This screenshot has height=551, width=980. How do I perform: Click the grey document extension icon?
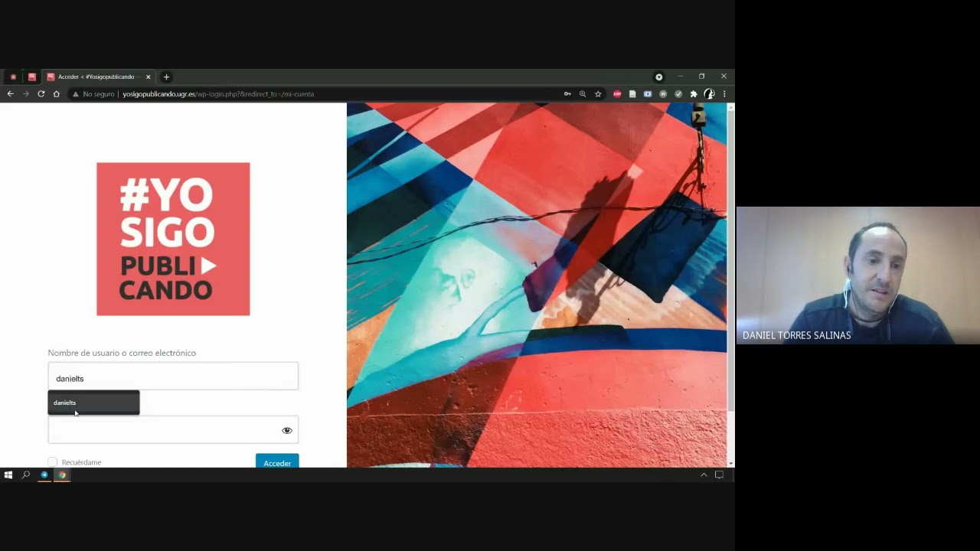632,94
